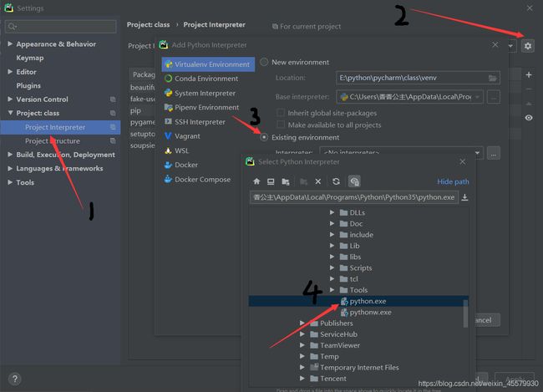Click the copy icon next to Project Structure
The height and width of the screenshot is (392, 543).
click(113, 141)
